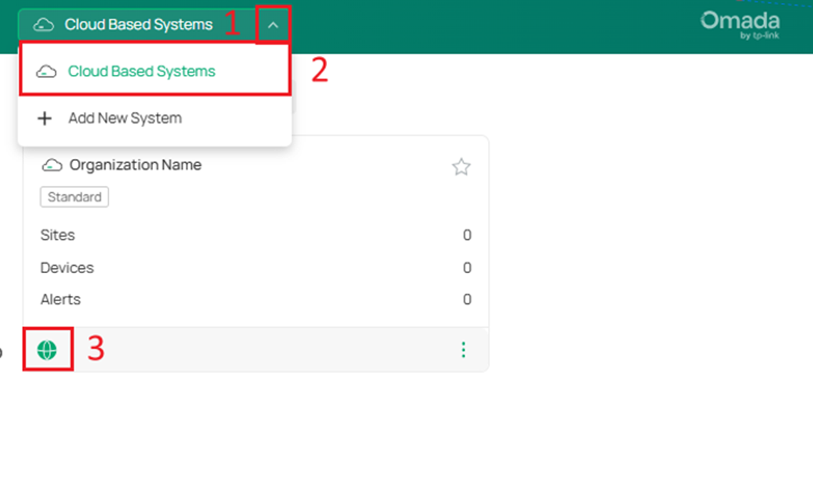Click the Organization Name title

tap(135, 165)
